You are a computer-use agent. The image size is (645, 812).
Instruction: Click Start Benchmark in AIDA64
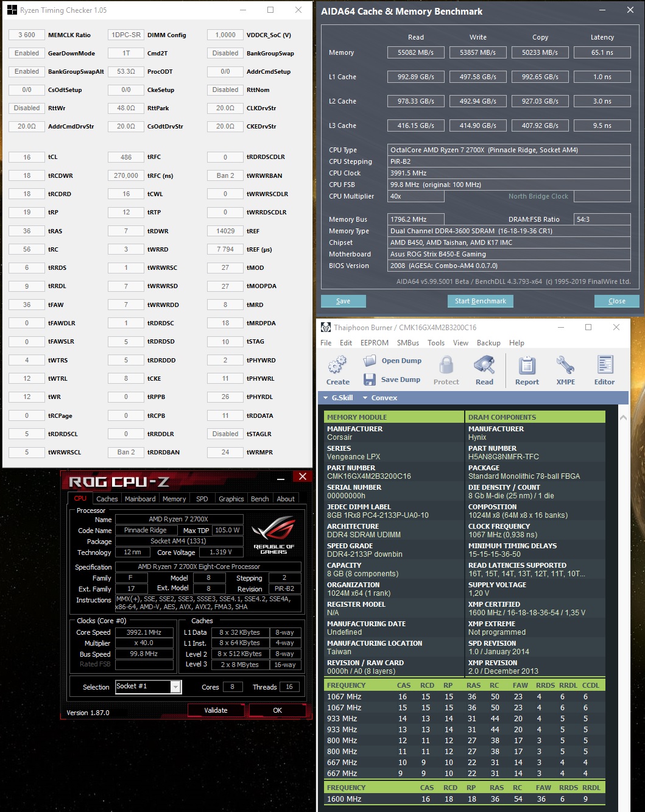pos(480,301)
